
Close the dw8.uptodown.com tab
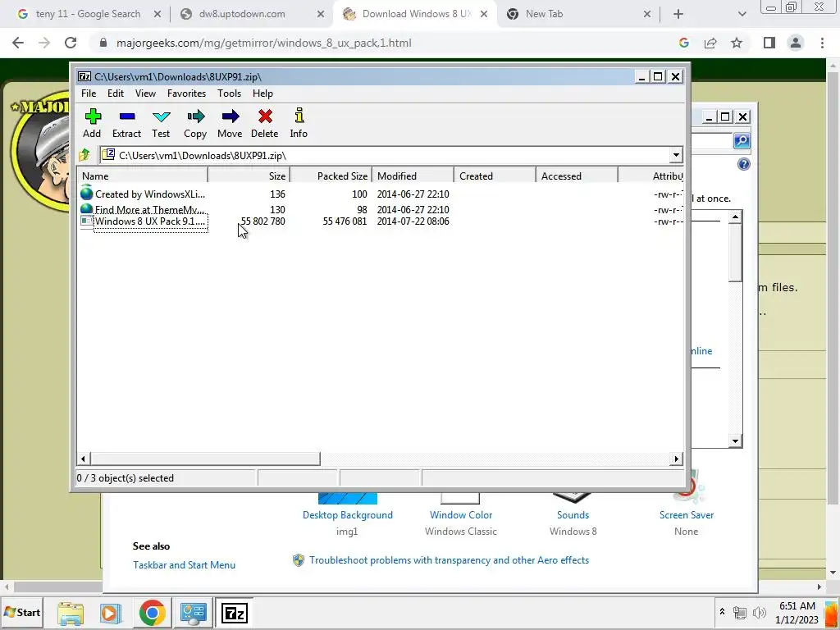[x=321, y=14]
